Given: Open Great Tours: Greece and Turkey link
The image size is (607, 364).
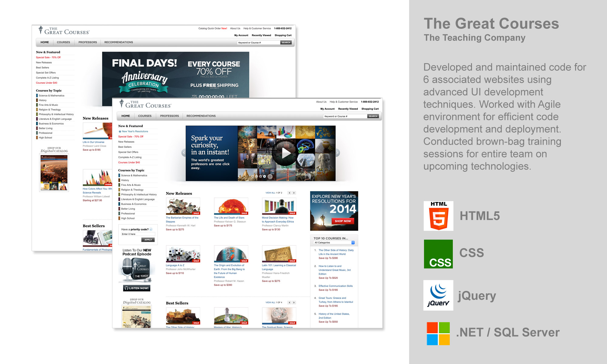Looking at the screenshot, I should pyautogui.click(x=336, y=300).
